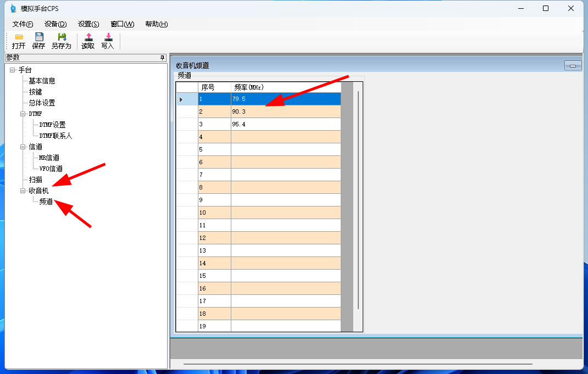
Task: Collapse the 信道 tree node
Action: click(23, 147)
